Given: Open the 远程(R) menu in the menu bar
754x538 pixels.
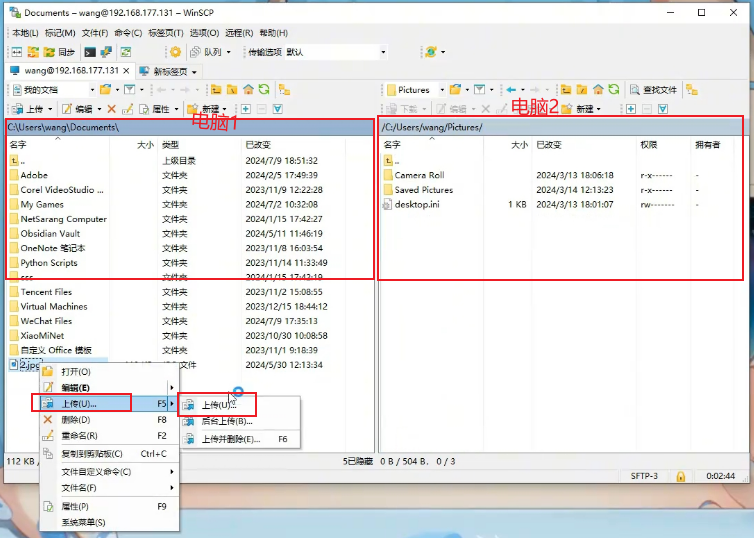Looking at the screenshot, I should click(x=239, y=33).
